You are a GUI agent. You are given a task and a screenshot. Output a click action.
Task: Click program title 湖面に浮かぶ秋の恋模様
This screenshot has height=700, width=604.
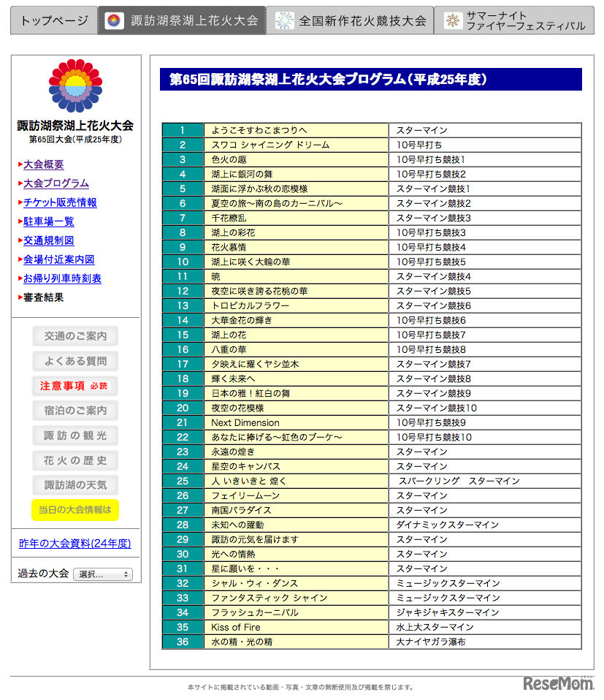click(259, 189)
